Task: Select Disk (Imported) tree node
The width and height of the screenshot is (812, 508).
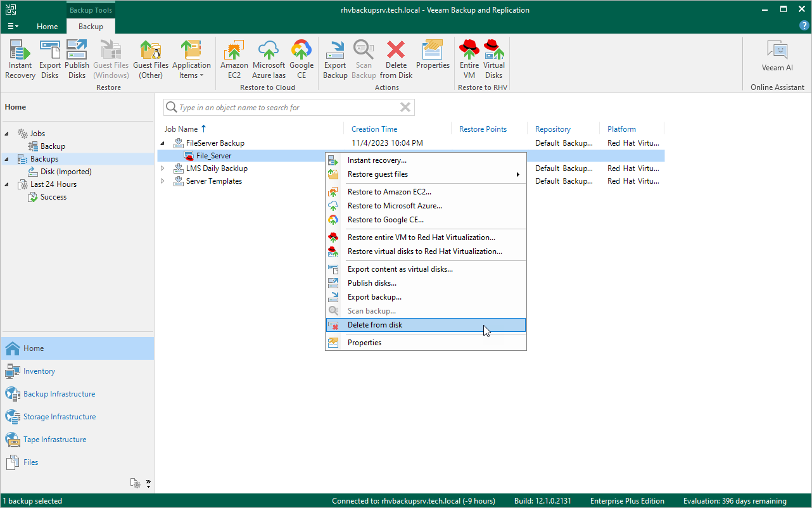Action: (x=66, y=172)
